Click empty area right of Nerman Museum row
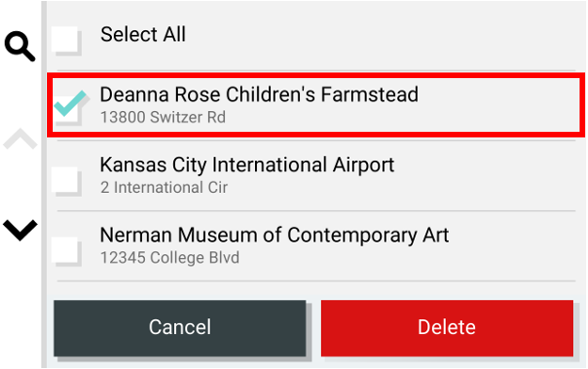 click(514, 247)
